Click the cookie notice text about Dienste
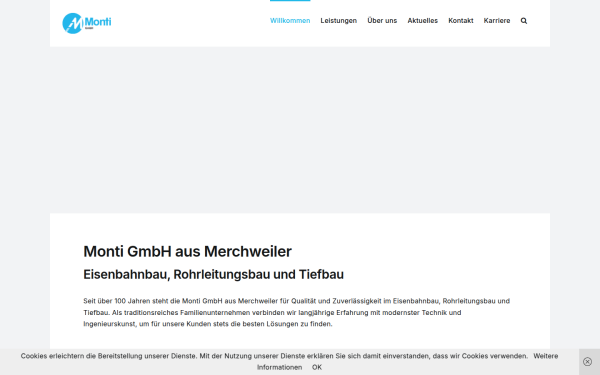Image resolution: width=600 pixels, height=375 pixels. pyautogui.click(x=274, y=356)
